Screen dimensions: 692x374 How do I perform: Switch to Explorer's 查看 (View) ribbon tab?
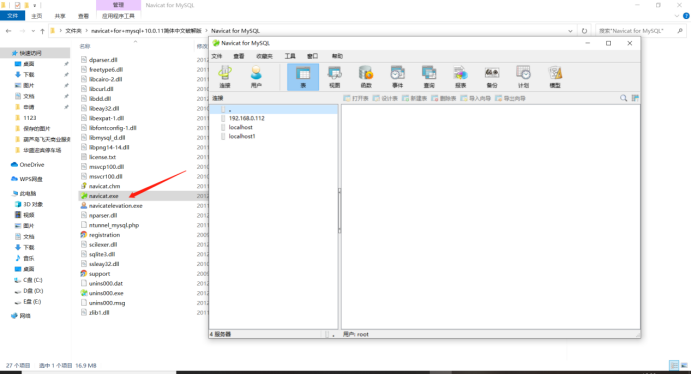point(83,16)
